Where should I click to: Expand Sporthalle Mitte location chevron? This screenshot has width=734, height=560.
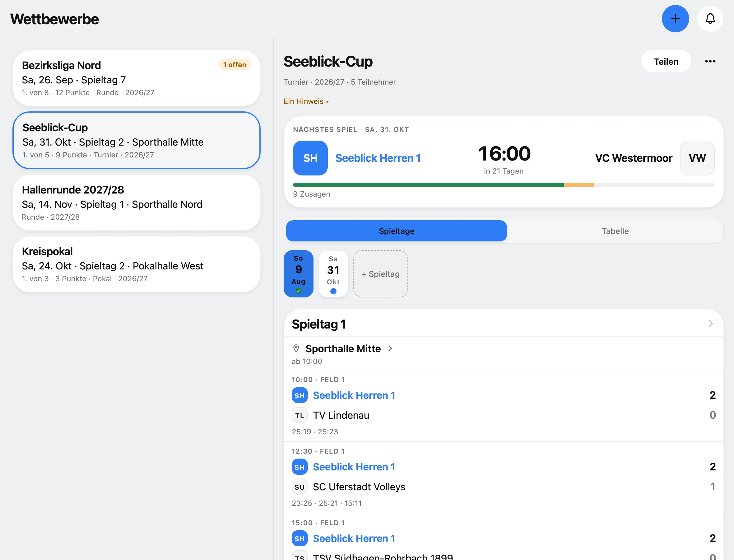(390, 348)
